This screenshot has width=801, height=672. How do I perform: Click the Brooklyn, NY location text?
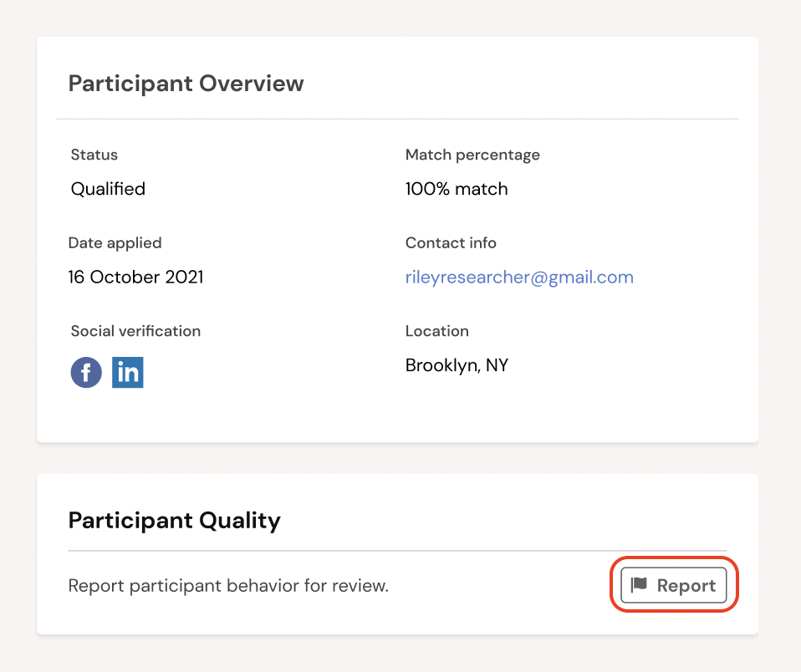point(457,365)
